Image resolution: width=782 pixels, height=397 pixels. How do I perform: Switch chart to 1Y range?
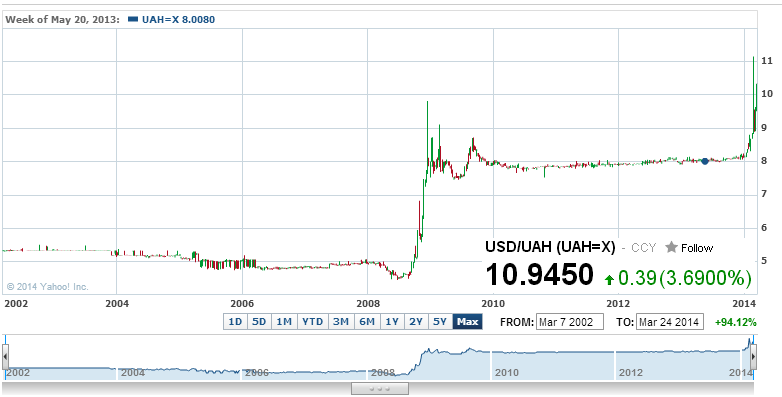pos(392,322)
